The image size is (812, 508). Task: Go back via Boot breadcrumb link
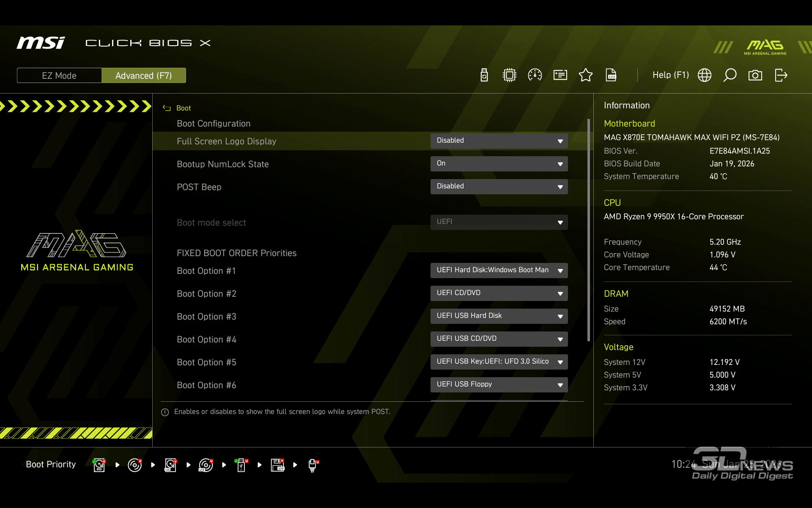pyautogui.click(x=183, y=108)
